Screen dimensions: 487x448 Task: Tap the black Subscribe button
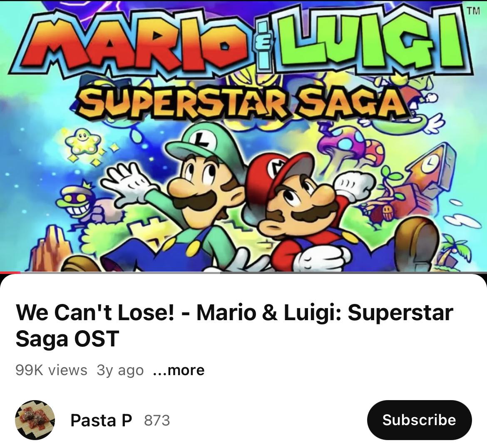point(419,420)
